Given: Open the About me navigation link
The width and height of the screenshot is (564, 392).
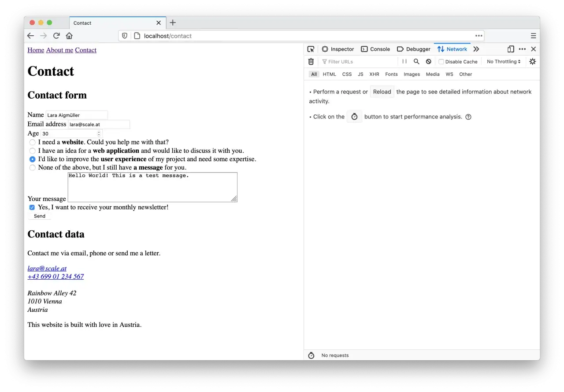Looking at the screenshot, I should [x=59, y=50].
